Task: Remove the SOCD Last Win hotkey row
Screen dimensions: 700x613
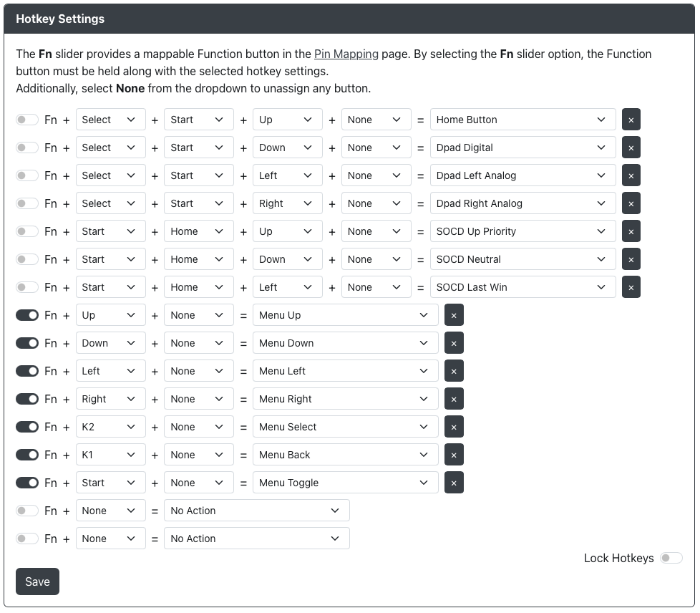Action: point(631,287)
